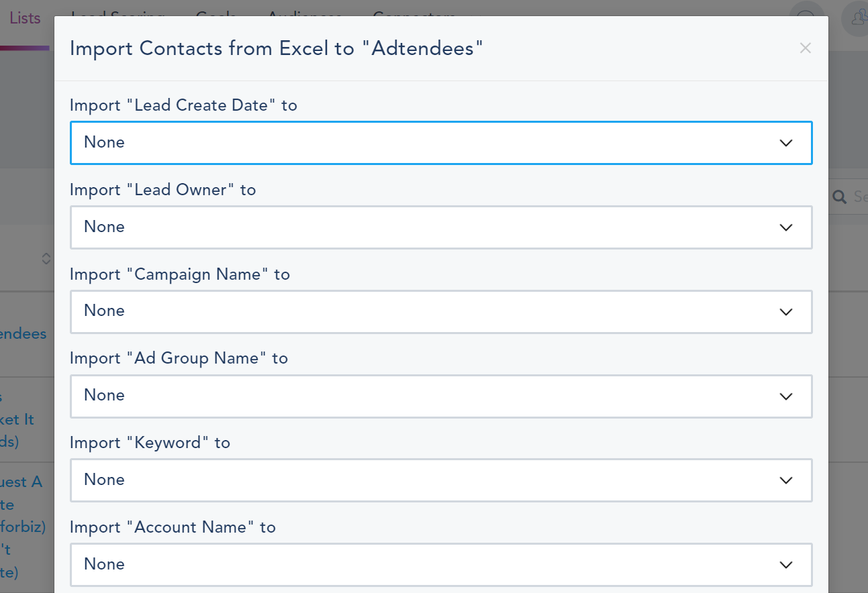Viewport: 868px width, 593px height.
Task: Navigate to the Goals menu
Action: tap(215, 17)
